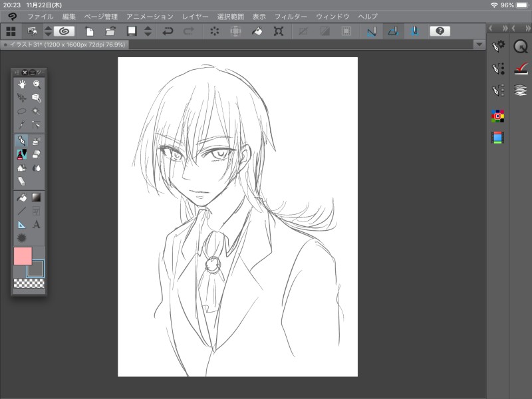Select the house-shaped brush tool
This screenshot has width=532, height=399.
click(22, 168)
